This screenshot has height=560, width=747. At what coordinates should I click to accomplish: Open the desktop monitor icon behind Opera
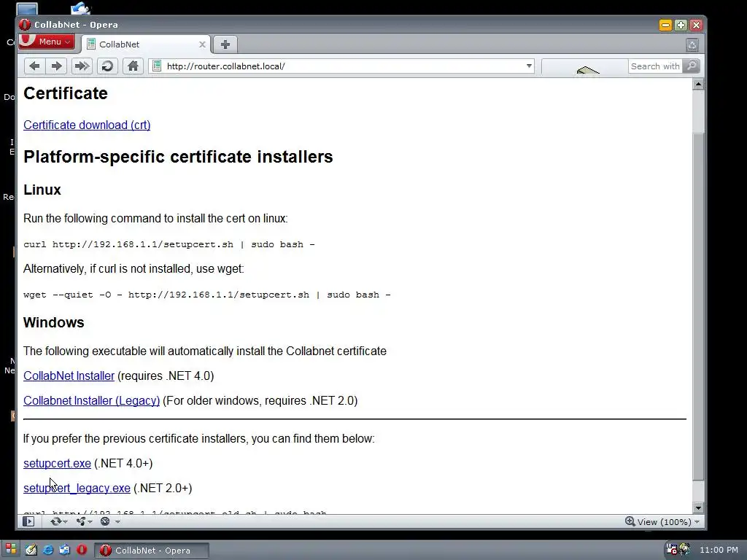pos(26,9)
